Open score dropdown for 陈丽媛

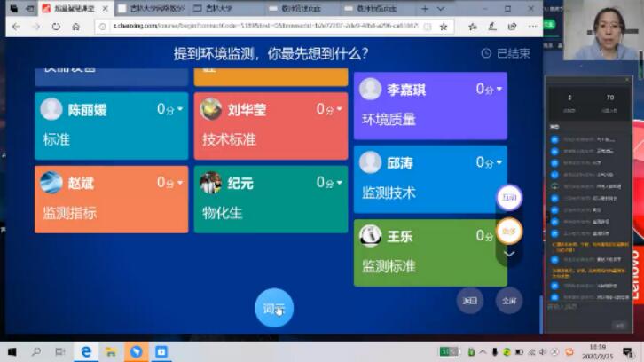pyautogui.click(x=180, y=109)
